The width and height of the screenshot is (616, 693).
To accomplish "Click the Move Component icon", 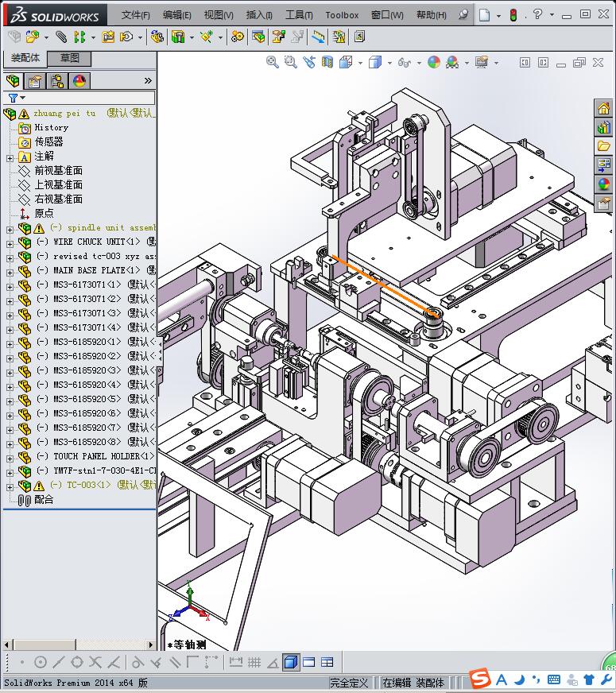I will [127, 37].
